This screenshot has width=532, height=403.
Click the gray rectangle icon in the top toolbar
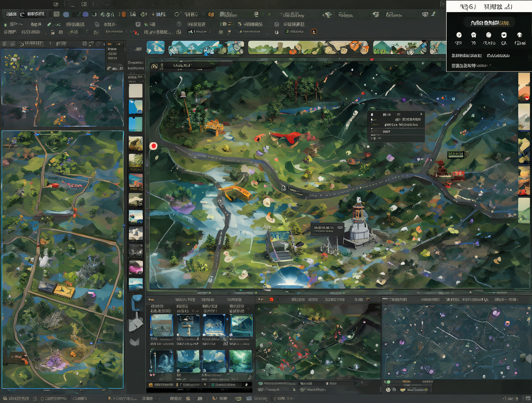pos(57,14)
